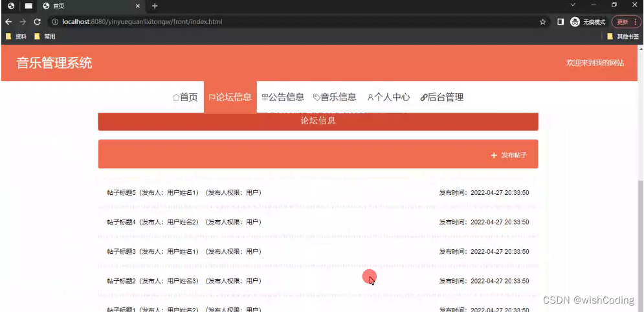Click the 论坛信息 section heading banner
This screenshot has width=644, height=312.
tap(318, 121)
